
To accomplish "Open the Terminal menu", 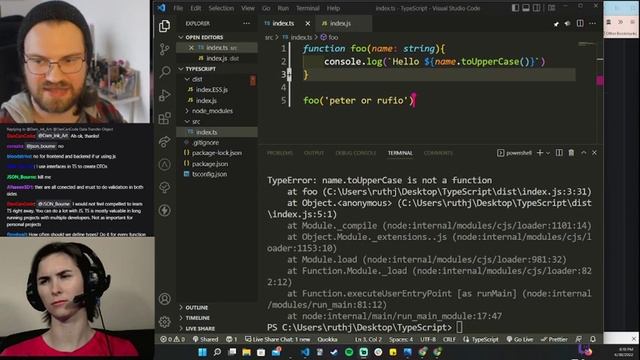I will coord(308,8).
